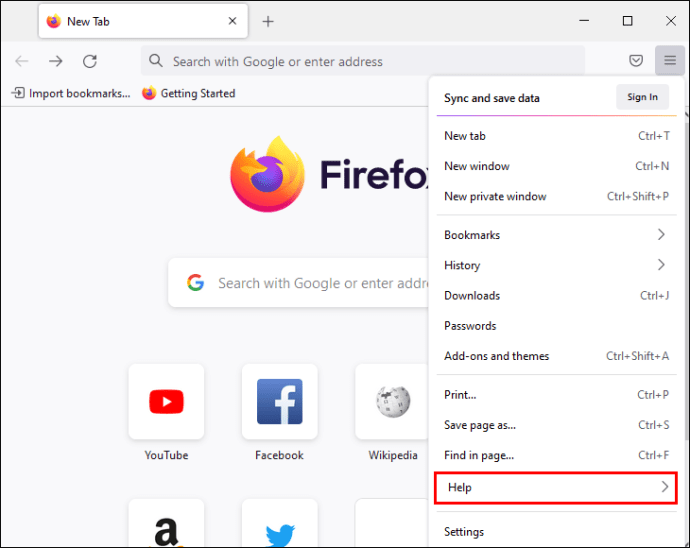Viewport: 690px width, 548px height.
Task: Select the New Tab browser tab
Action: point(143,21)
